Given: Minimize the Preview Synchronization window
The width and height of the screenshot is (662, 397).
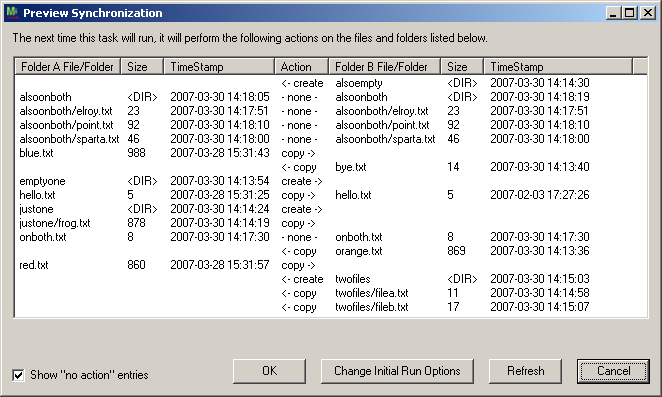Looking at the screenshot, I should pos(613,13).
